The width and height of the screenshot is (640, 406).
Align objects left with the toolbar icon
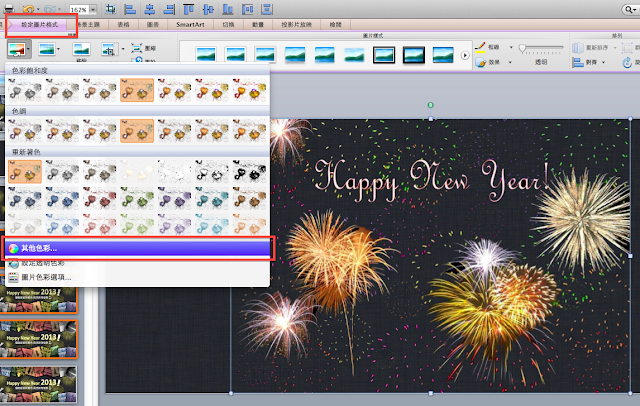click(130, 9)
